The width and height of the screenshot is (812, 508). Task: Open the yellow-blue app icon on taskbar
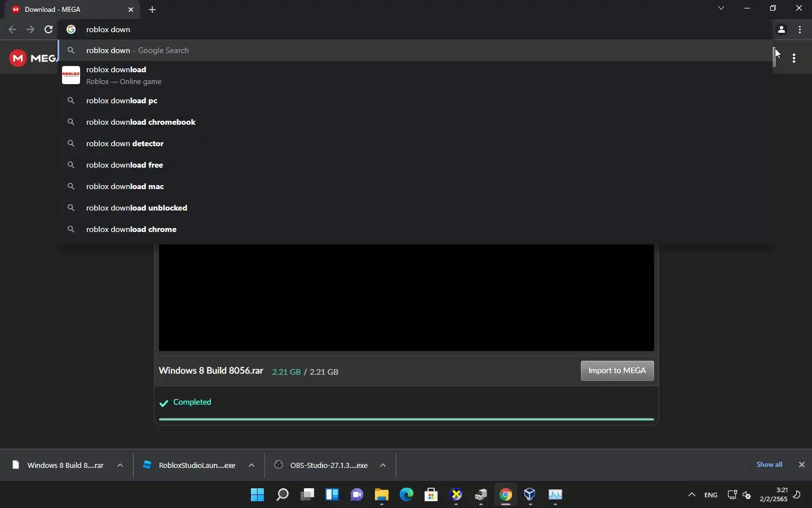456,495
